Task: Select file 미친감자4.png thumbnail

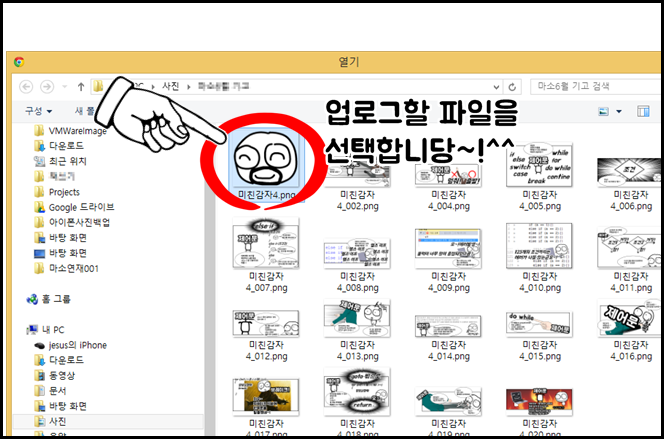Action: [x=266, y=158]
